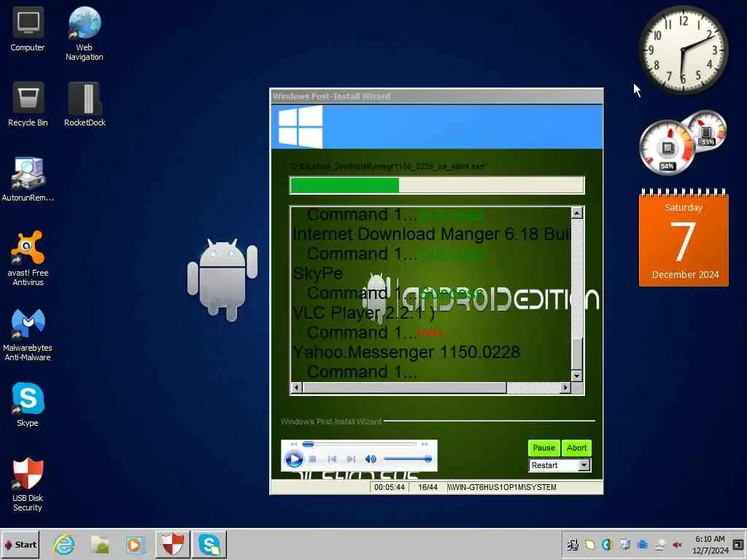
Task: Click the media player seek bar
Action: [360, 444]
